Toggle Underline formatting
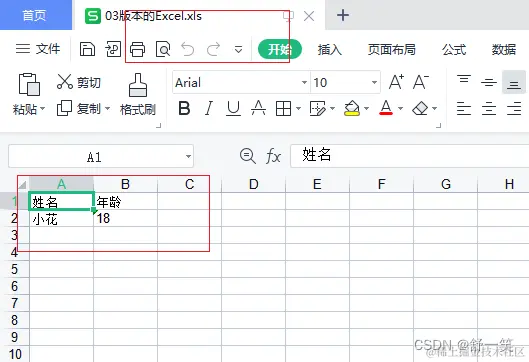Viewport: 529px width, 362px height. click(x=233, y=108)
